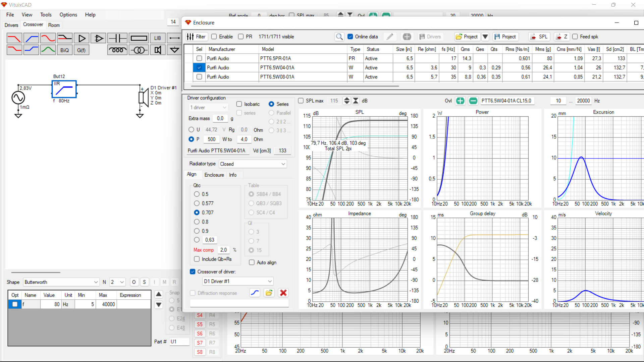Expand the Project load arrow dropdown
The width and height of the screenshot is (644, 362).
485,37
